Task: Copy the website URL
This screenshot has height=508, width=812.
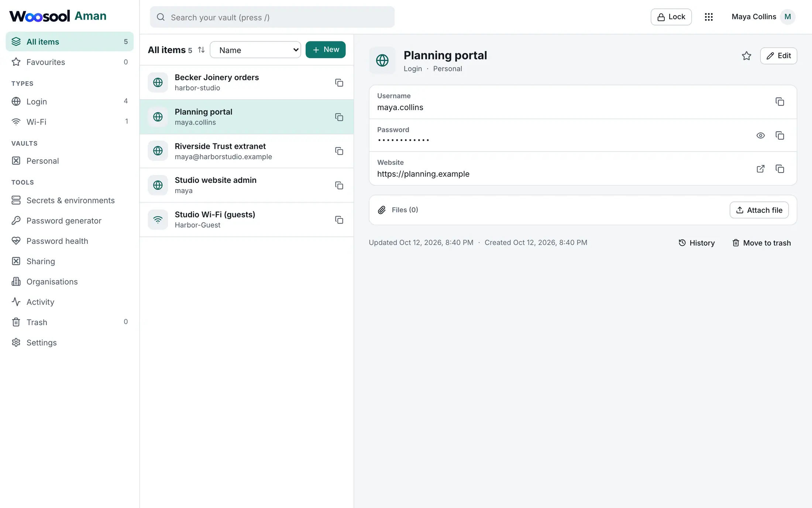Action: click(x=780, y=169)
